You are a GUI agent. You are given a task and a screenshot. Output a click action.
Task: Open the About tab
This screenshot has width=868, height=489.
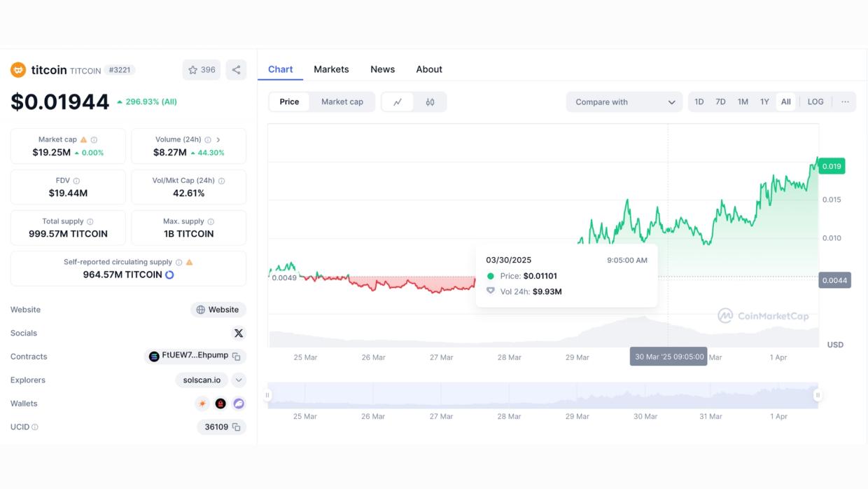tap(429, 69)
